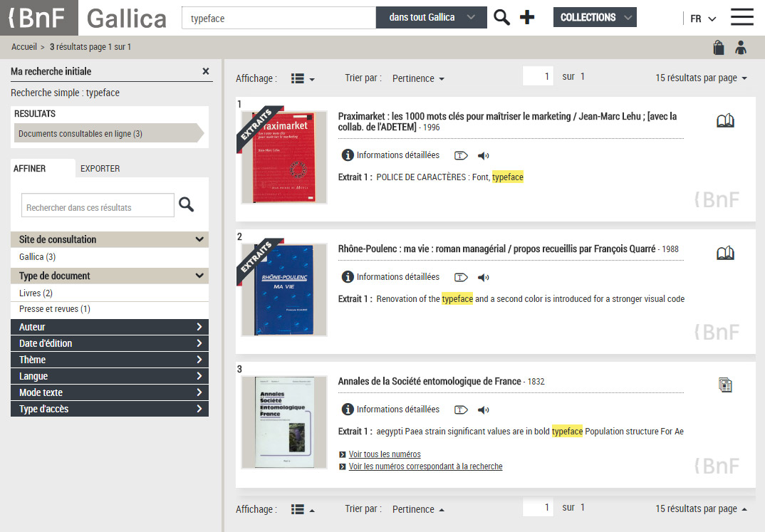
Task: Expand the Mode texte facet
Action: (109, 392)
